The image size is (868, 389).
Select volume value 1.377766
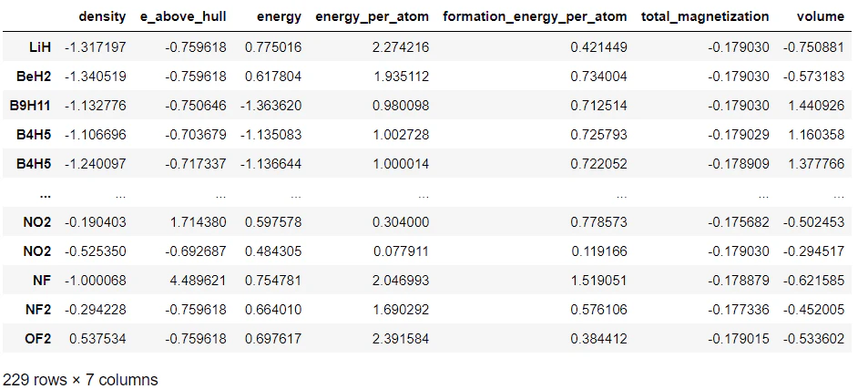click(x=816, y=164)
